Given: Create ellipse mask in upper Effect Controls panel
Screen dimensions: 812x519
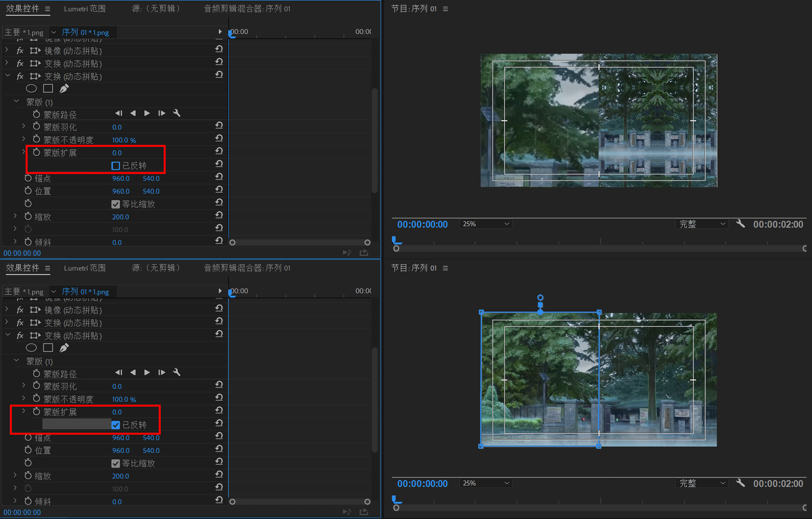Looking at the screenshot, I should coord(31,88).
